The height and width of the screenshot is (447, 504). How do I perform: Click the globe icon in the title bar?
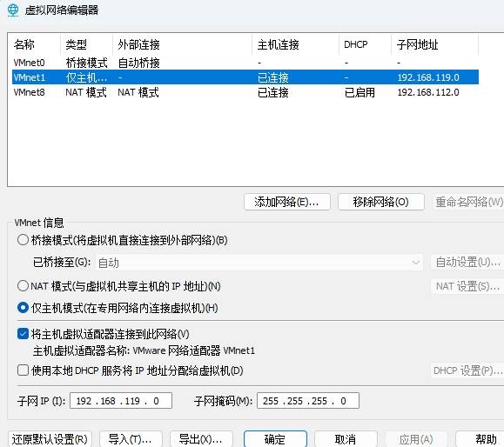(13, 10)
